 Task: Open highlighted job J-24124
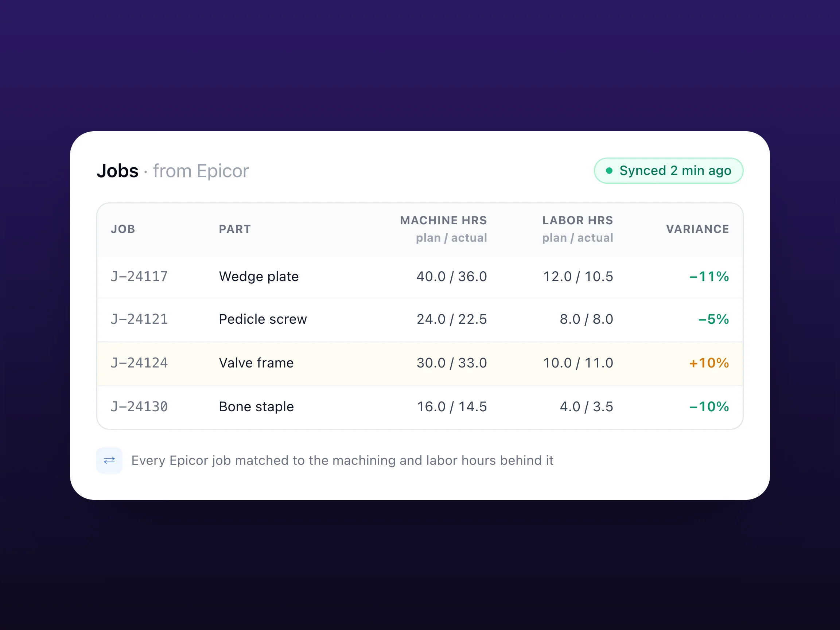coord(139,363)
